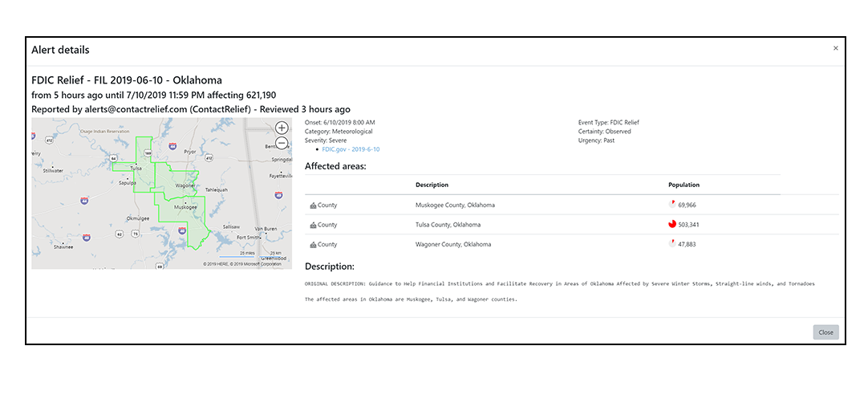Click the county icon in Wagoner row
Image resolution: width=868 pixels, height=403 pixels.
[x=313, y=244]
